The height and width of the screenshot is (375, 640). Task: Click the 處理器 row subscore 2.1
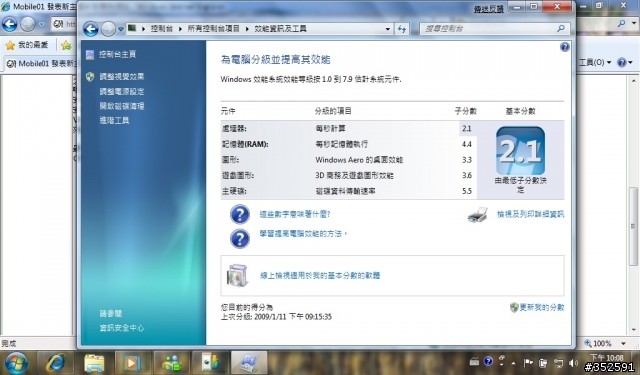pos(467,129)
